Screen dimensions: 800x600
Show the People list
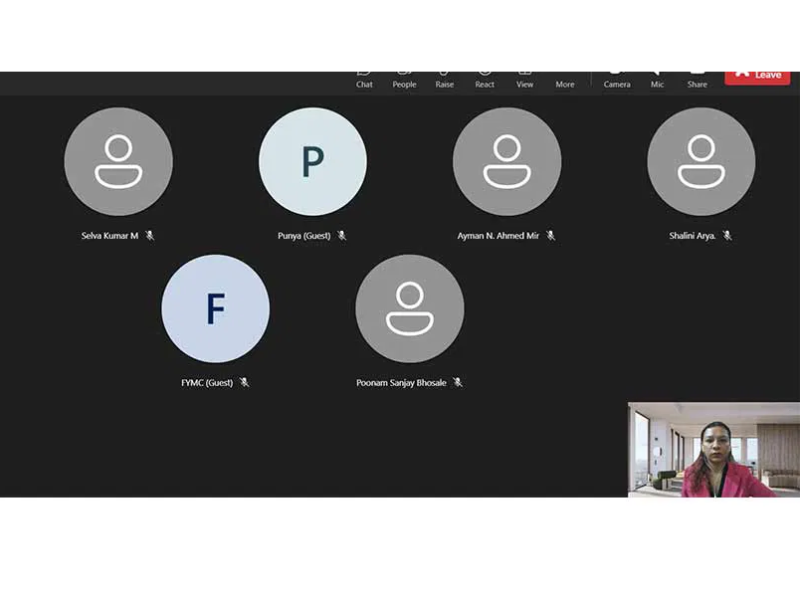(404, 81)
